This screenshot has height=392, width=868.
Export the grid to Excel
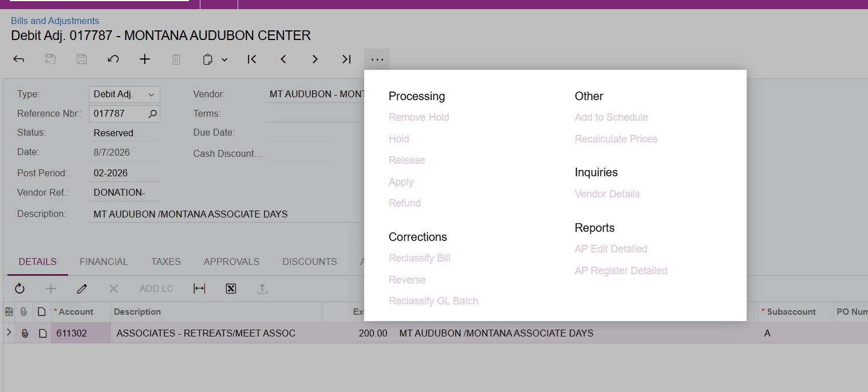point(231,288)
